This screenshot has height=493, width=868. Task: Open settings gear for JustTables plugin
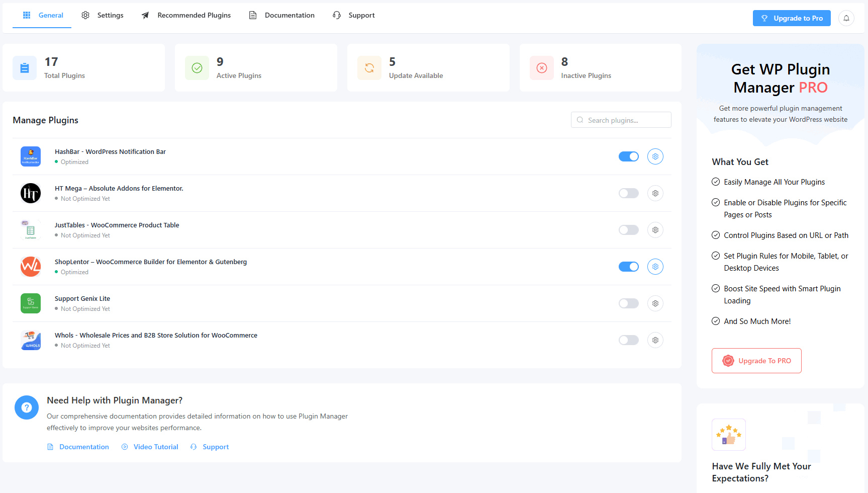coord(655,230)
